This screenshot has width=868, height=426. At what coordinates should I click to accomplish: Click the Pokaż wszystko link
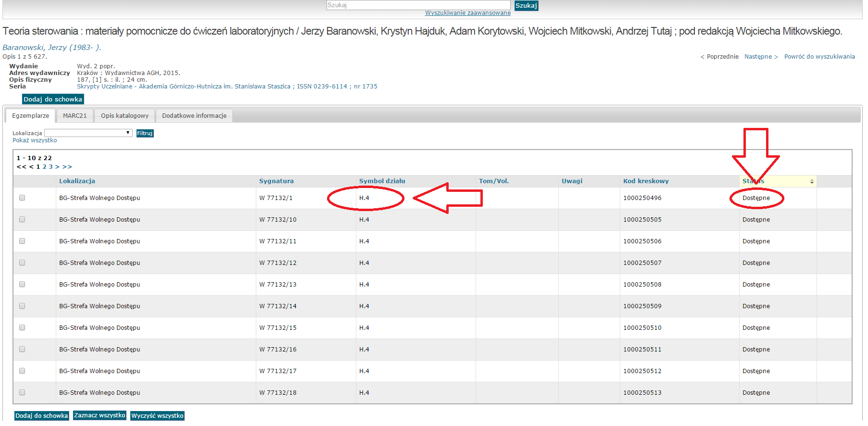click(35, 140)
